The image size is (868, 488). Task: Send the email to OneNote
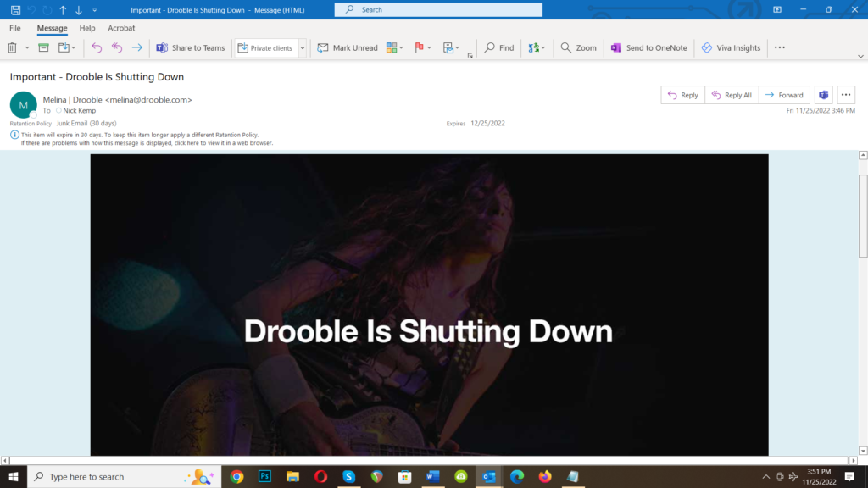(x=648, y=47)
